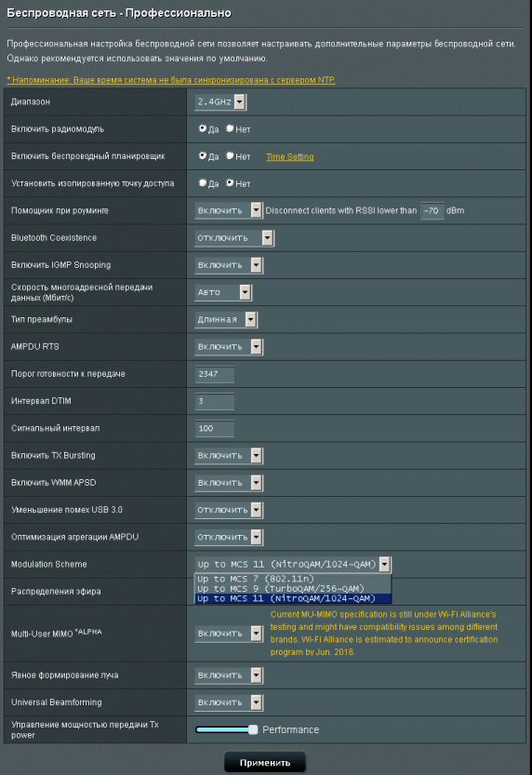Image resolution: width=532 pixels, height=775 pixels.
Task: Open the Universal Beamforming dropdown
Action: tap(228, 702)
